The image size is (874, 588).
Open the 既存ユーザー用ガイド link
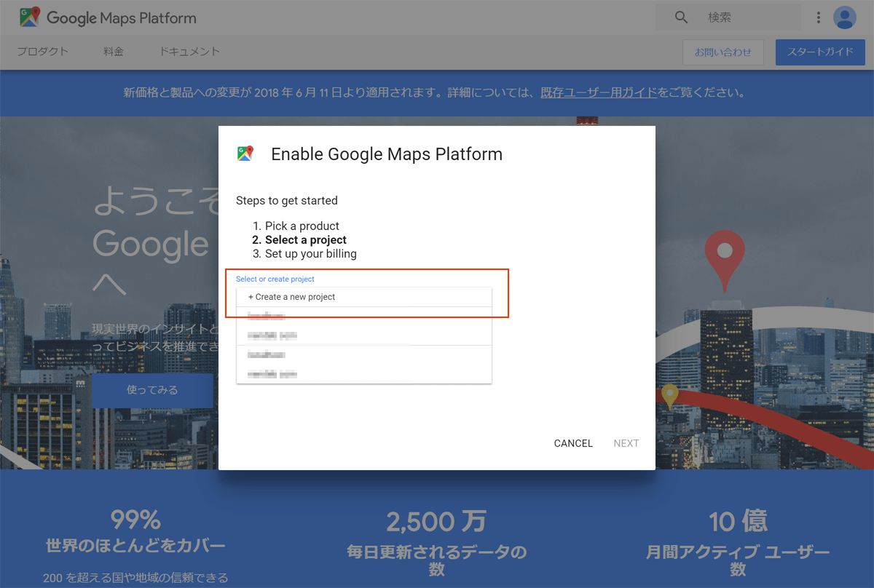click(599, 93)
